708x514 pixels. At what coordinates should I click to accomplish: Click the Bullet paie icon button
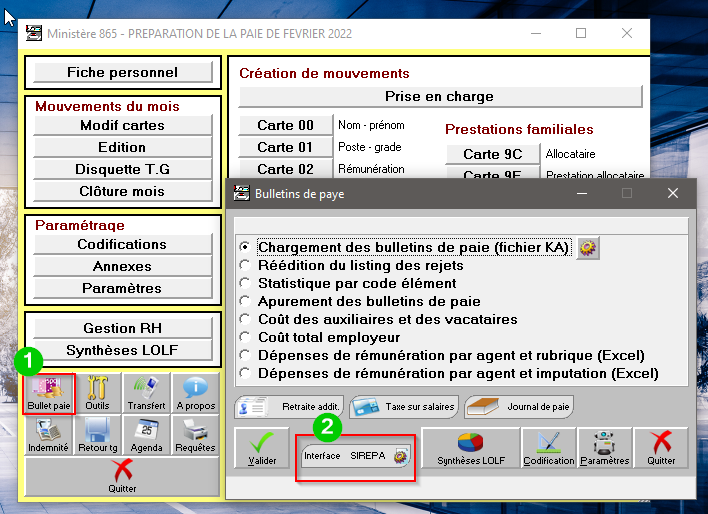click(49, 392)
